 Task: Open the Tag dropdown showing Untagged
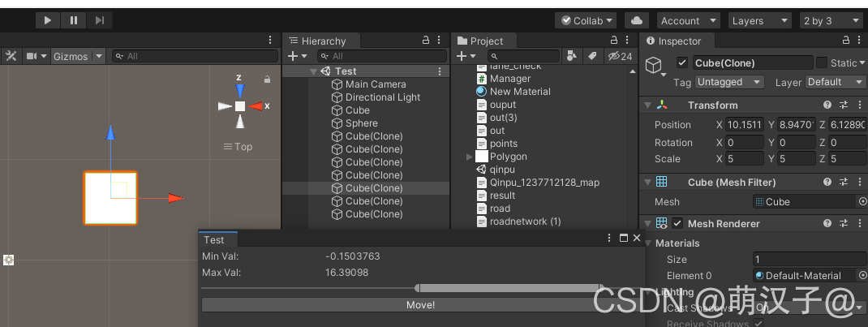(x=729, y=82)
